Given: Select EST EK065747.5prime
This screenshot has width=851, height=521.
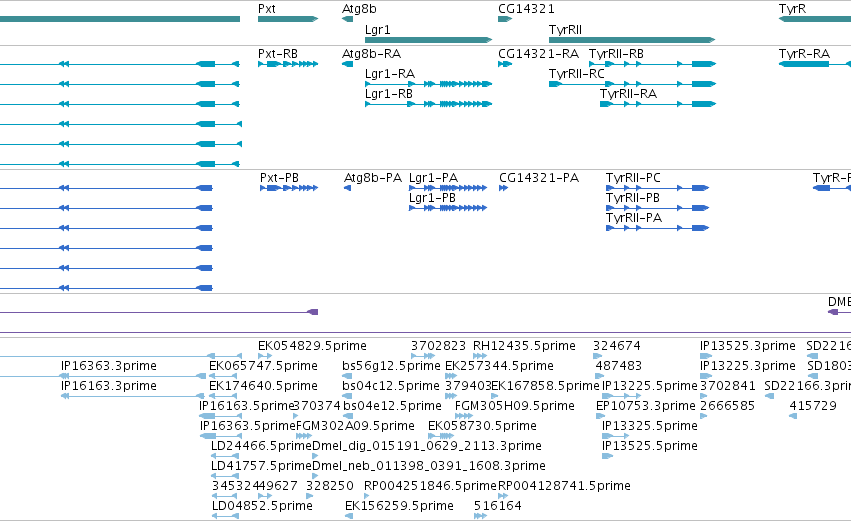Looking at the screenshot, I should (x=263, y=366).
